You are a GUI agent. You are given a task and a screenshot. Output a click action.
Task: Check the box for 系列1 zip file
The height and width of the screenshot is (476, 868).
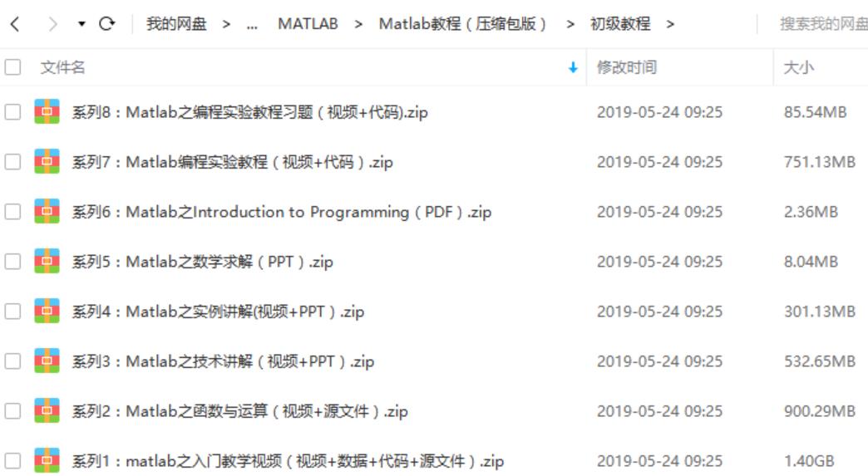click(12, 460)
